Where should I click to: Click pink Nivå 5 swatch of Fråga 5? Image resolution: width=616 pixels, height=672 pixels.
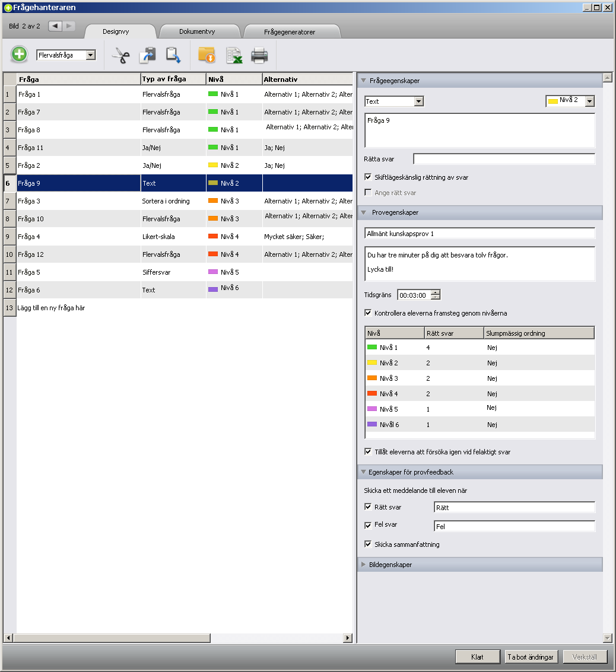213,272
